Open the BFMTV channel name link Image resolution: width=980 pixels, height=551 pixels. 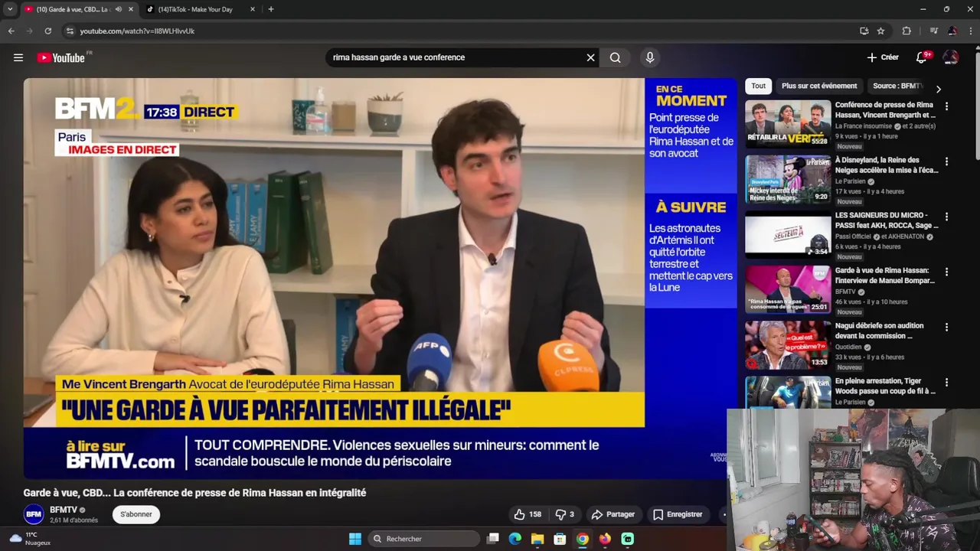(x=64, y=510)
